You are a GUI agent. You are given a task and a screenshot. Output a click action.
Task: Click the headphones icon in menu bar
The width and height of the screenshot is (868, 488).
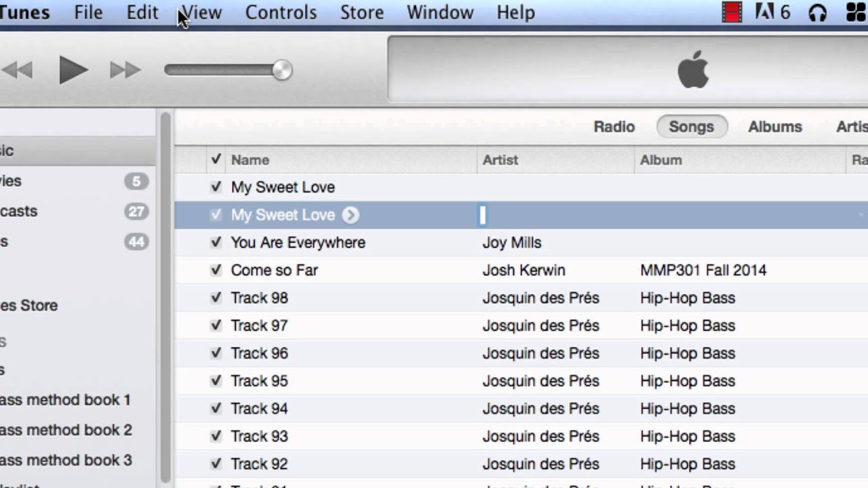click(818, 12)
